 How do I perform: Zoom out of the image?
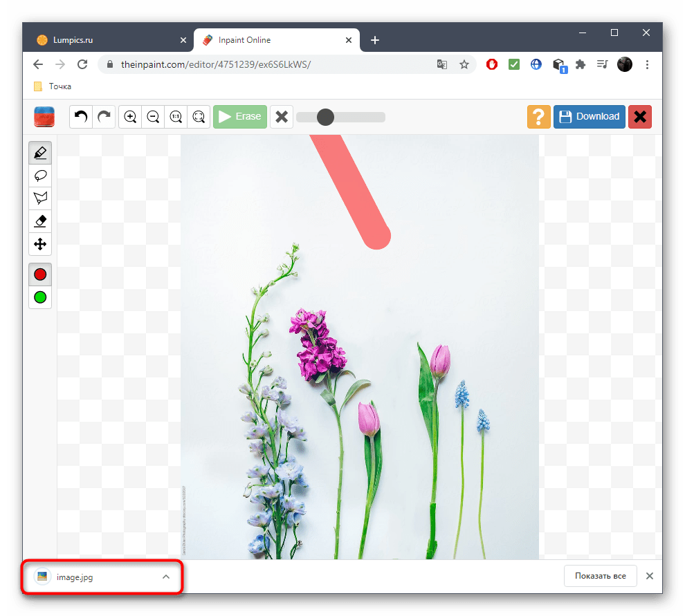tap(153, 117)
